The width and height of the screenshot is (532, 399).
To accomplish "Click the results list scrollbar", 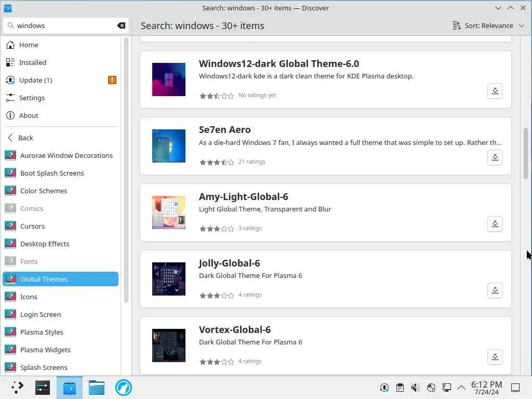I will coord(526,153).
